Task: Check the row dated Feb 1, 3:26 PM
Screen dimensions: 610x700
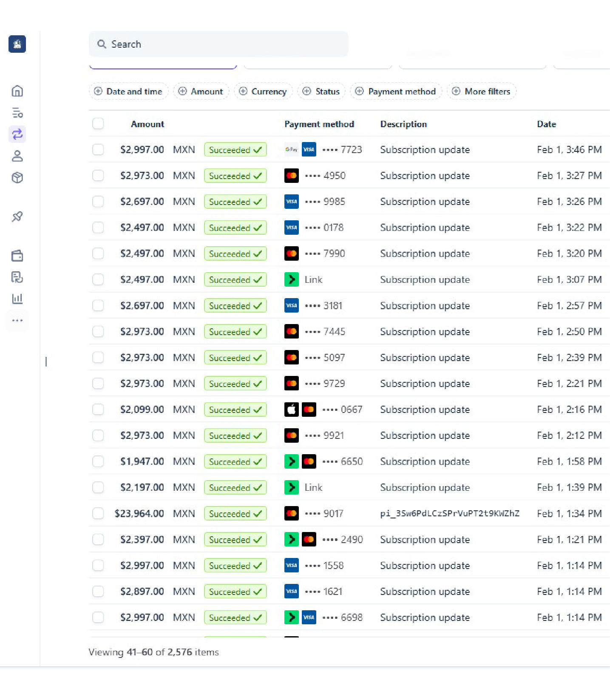Action: pos(98,201)
